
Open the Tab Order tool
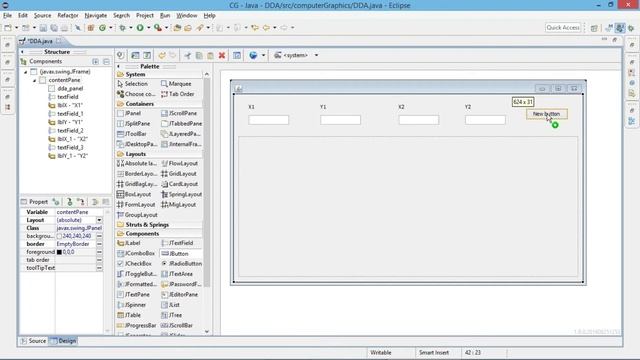point(178,94)
